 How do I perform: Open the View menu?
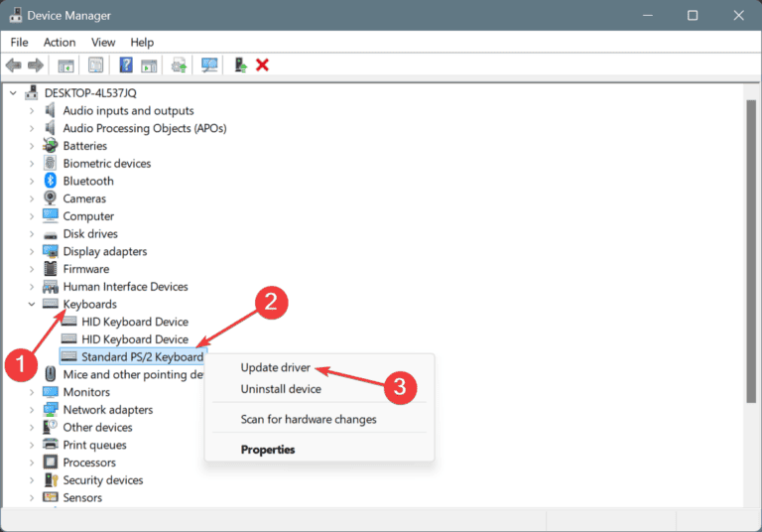103,43
